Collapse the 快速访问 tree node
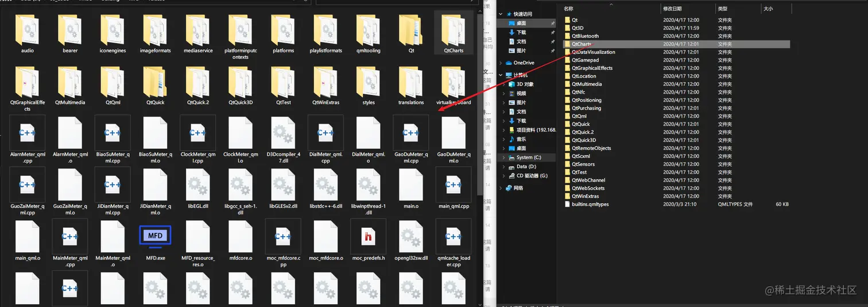The width and height of the screenshot is (868, 307). point(501,14)
